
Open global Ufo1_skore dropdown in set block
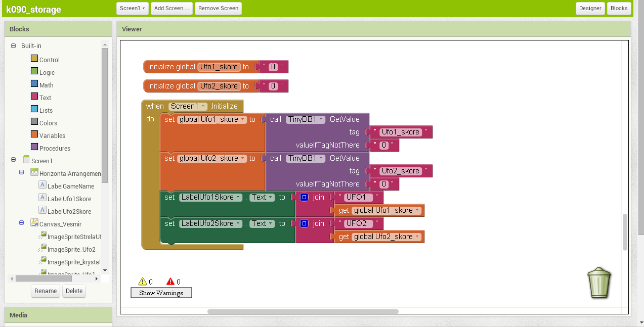click(x=212, y=119)
